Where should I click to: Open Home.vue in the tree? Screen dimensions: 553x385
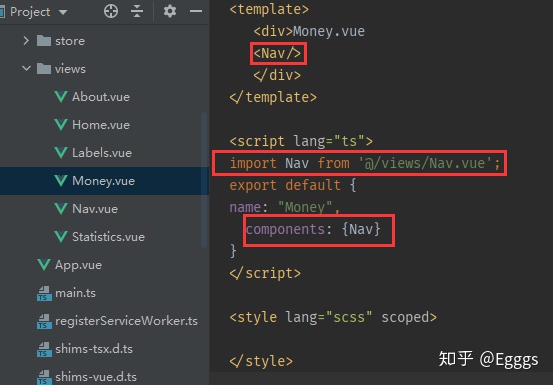click(101, 124)
